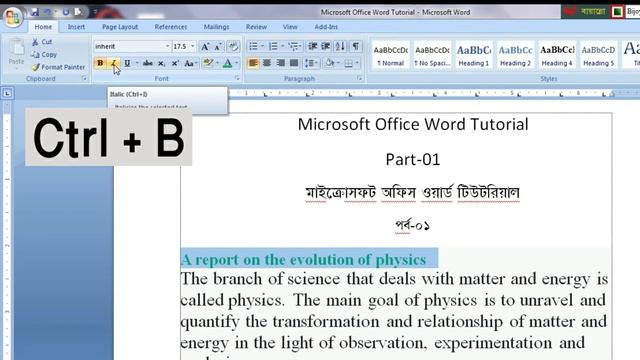
Task: Justify paragraph text
Action: pos(293,63)
